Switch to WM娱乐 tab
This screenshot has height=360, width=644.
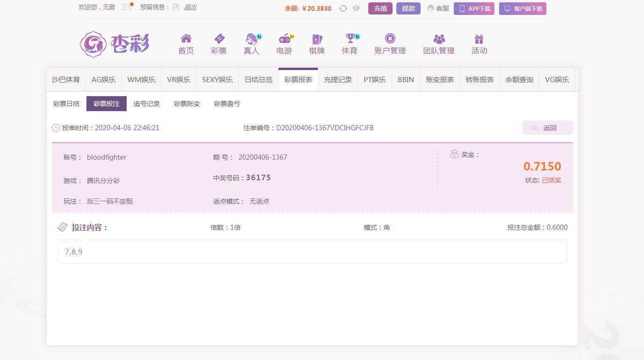tap(141, 80)
